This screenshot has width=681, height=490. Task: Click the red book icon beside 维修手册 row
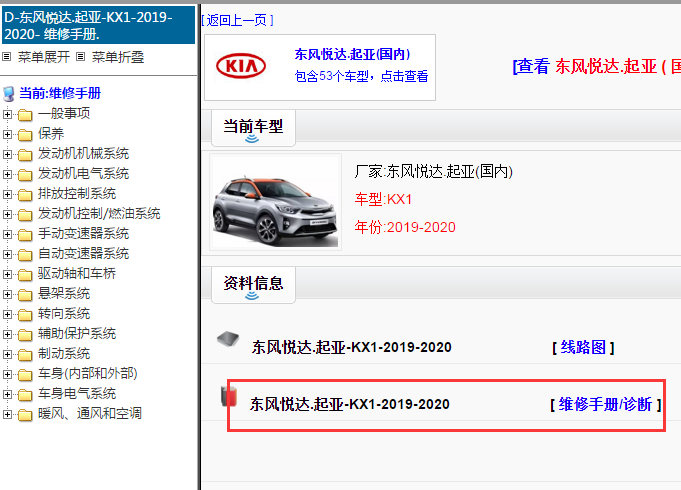pos(229,396)
